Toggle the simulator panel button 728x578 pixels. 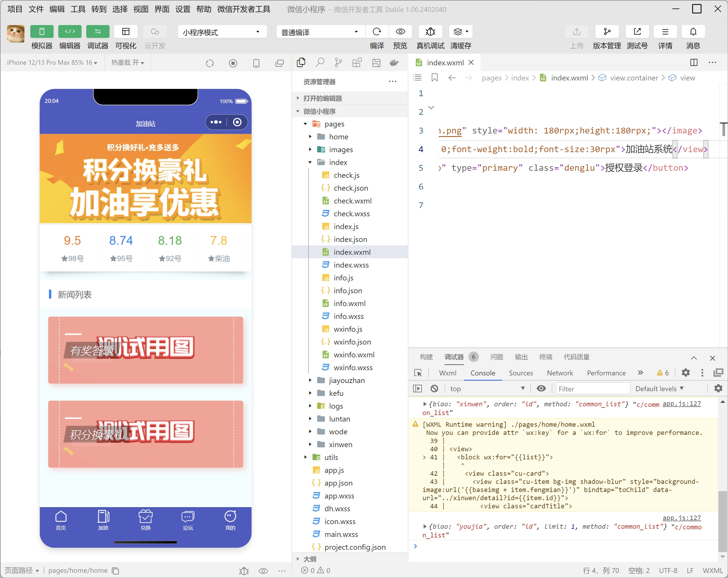42,32
